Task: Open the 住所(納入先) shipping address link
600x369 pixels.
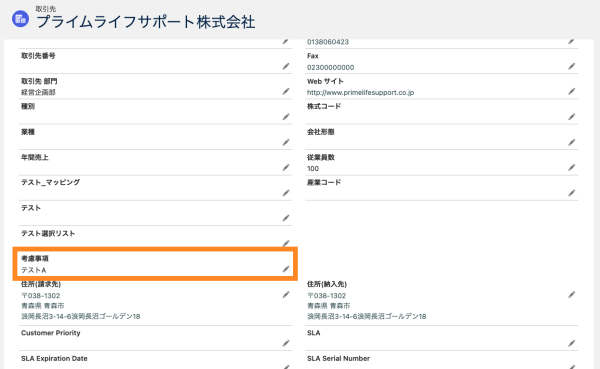Action: tap(367, 306)
